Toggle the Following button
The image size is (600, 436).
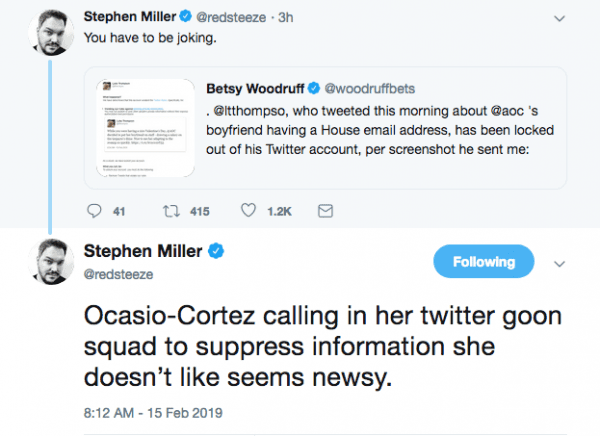(483, 262)
